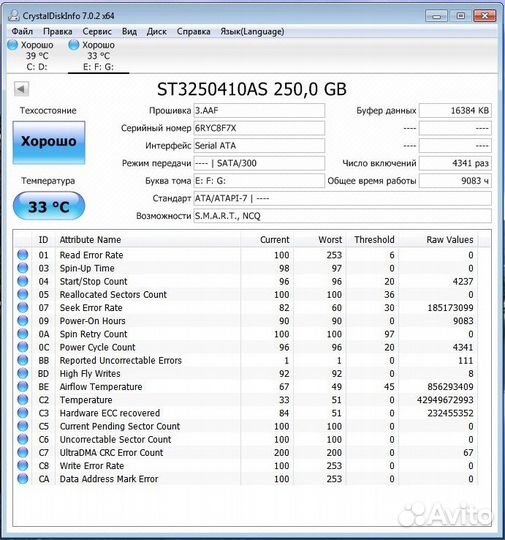Click the drive letter field E: F: G:
This screenshot has width=505, height=540.
(x=259, y=181)
